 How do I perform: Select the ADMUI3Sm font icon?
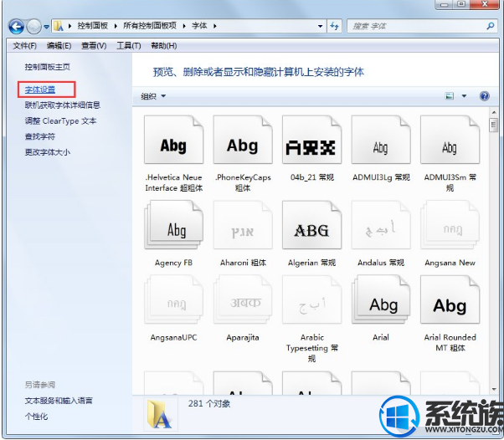pos(450,140)
